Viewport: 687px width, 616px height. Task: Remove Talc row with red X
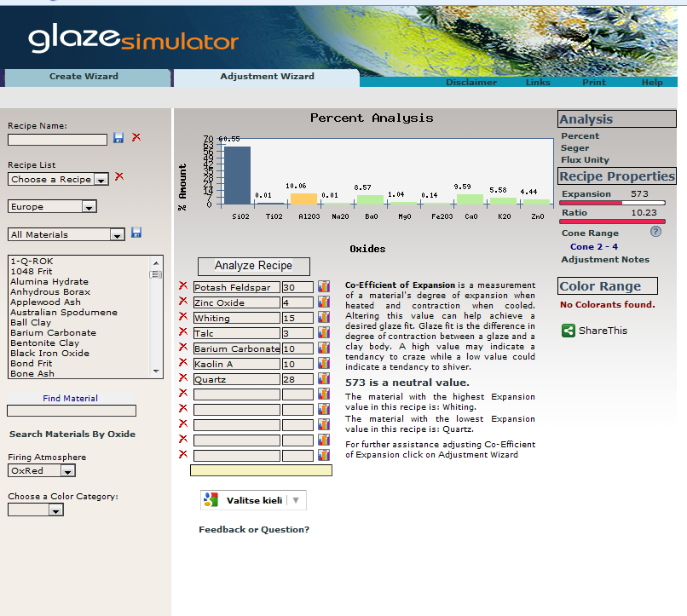tap(183, 332)
